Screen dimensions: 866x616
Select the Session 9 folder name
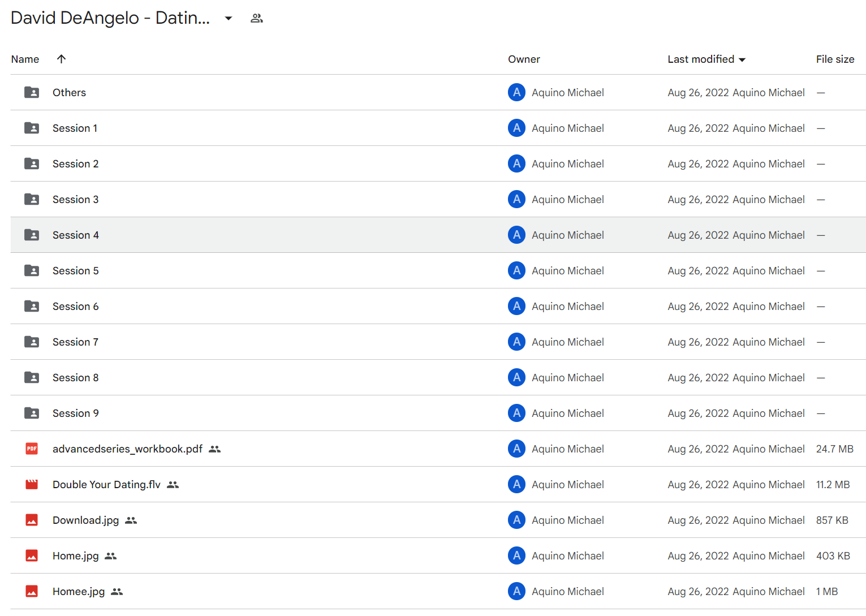pyautogui.click(x=75, y=413)
